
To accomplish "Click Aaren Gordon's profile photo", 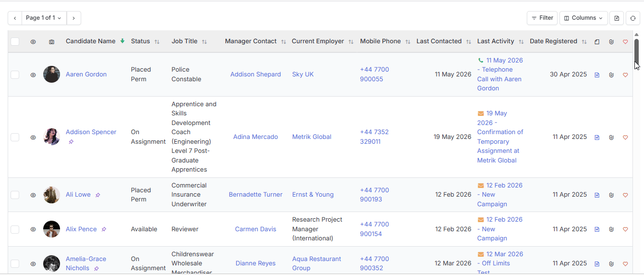I will pyautogui.click(x=51, y=75).
